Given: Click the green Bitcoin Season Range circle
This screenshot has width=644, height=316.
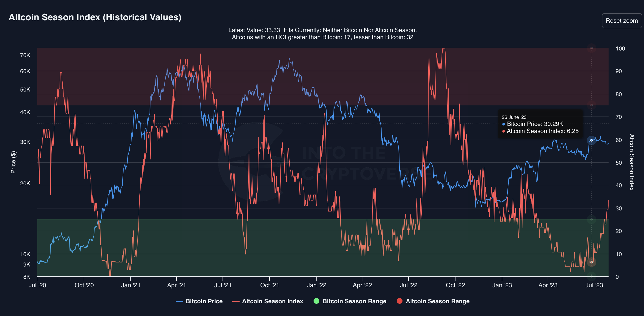Looking at the screenshot, I should [316, 301].
